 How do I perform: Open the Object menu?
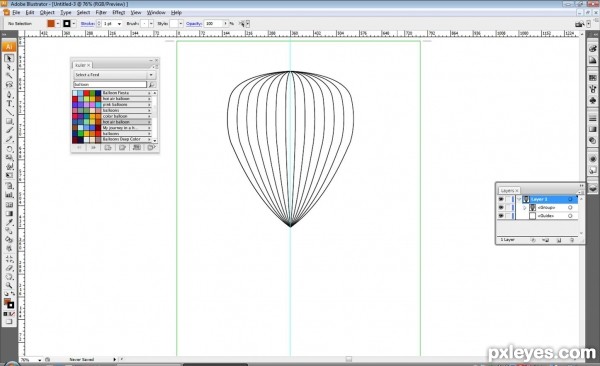point(47,13)
